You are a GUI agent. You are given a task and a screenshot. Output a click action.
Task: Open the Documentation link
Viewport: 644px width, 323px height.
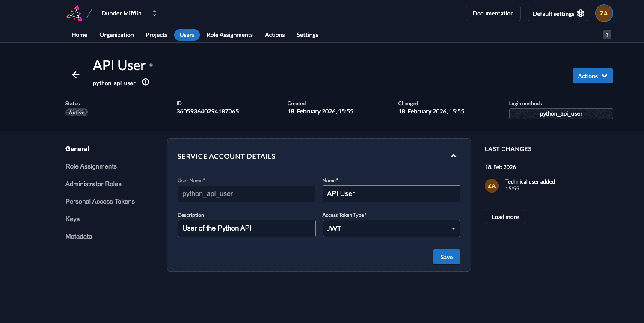coord(493,13)
